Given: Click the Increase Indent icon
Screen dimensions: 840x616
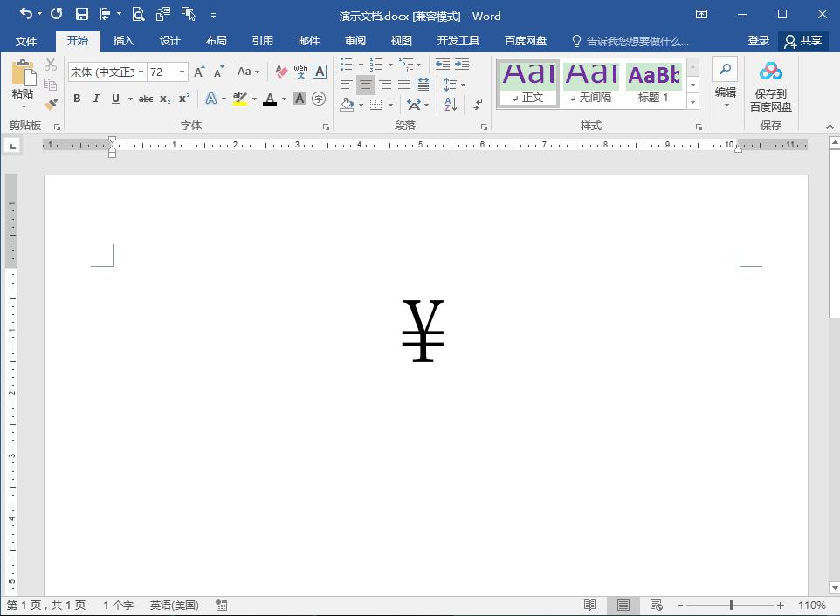Looking at the screenshot, I should (462, 65).
